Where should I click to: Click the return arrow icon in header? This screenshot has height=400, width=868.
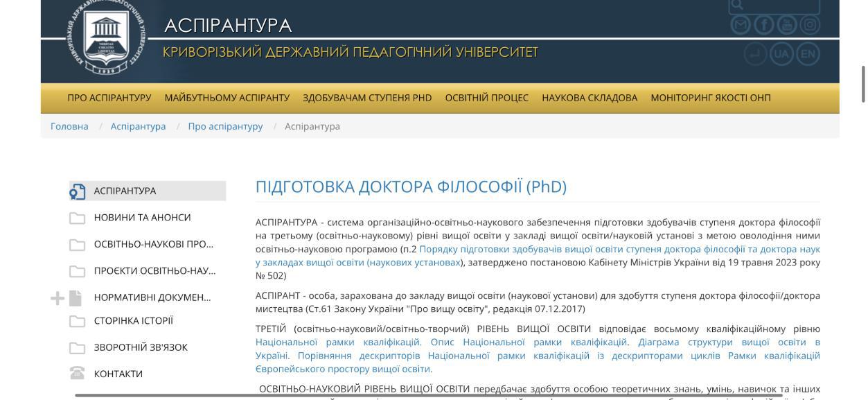755,54
